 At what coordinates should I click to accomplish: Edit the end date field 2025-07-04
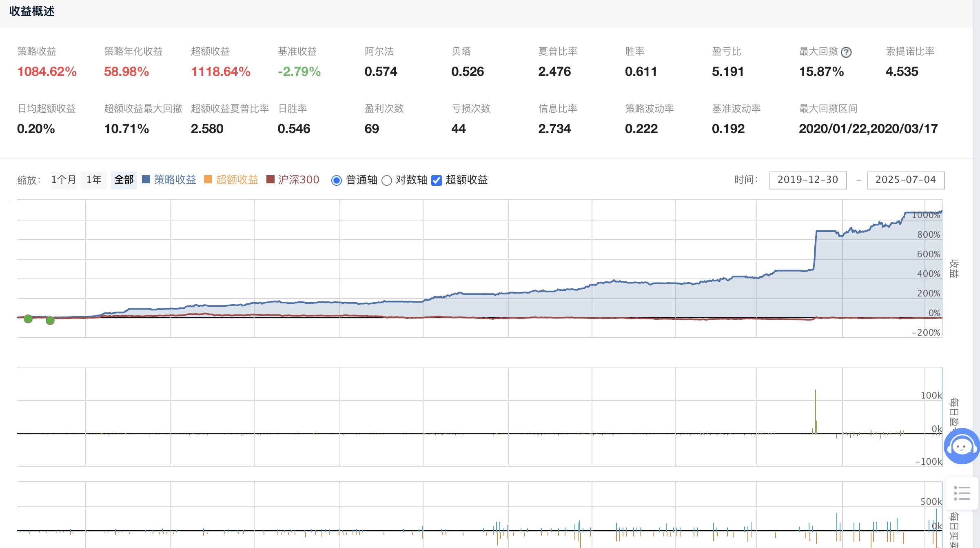[906, 180]
